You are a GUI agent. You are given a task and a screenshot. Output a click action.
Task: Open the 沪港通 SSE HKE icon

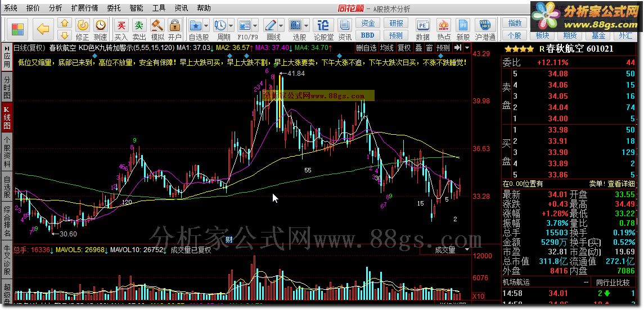point(485,26)
